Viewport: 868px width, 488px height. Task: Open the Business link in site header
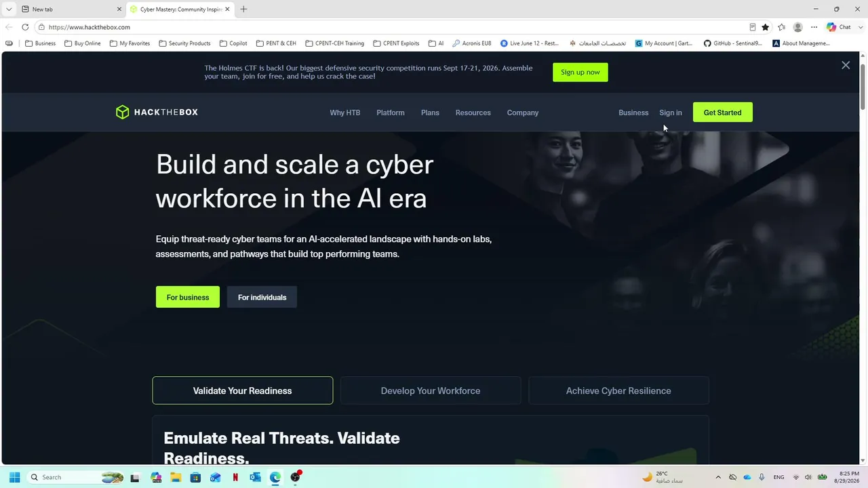click(633, 113)
